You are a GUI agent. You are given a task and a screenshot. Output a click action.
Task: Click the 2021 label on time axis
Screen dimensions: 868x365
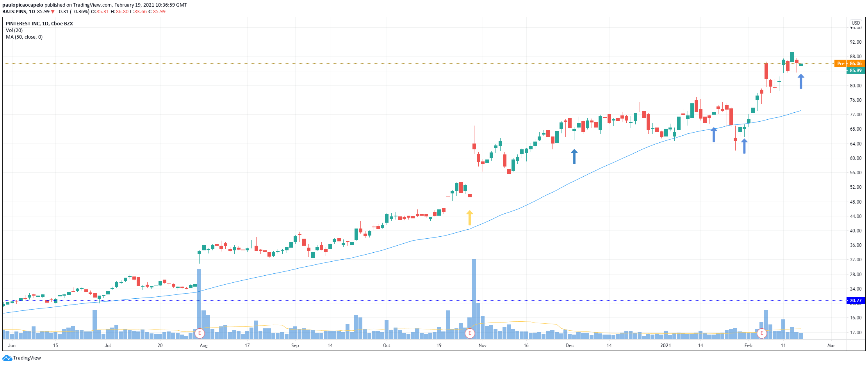[x=665, y=346]
